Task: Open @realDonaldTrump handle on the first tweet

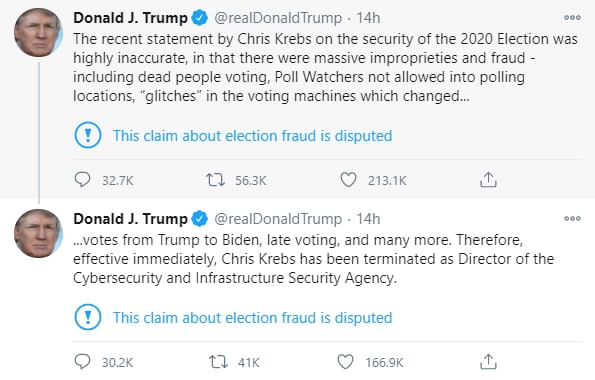Action: pyautogui.click(x=278, y=18)
